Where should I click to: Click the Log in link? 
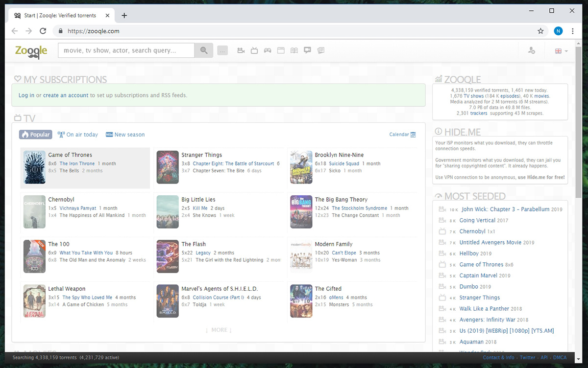coord(26,95)
